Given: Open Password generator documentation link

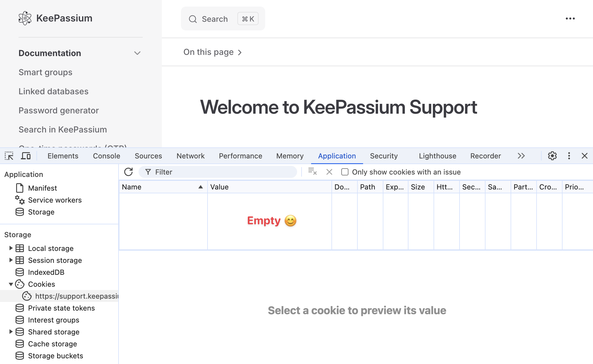Looking at the screenshot, I should point(59,110).
